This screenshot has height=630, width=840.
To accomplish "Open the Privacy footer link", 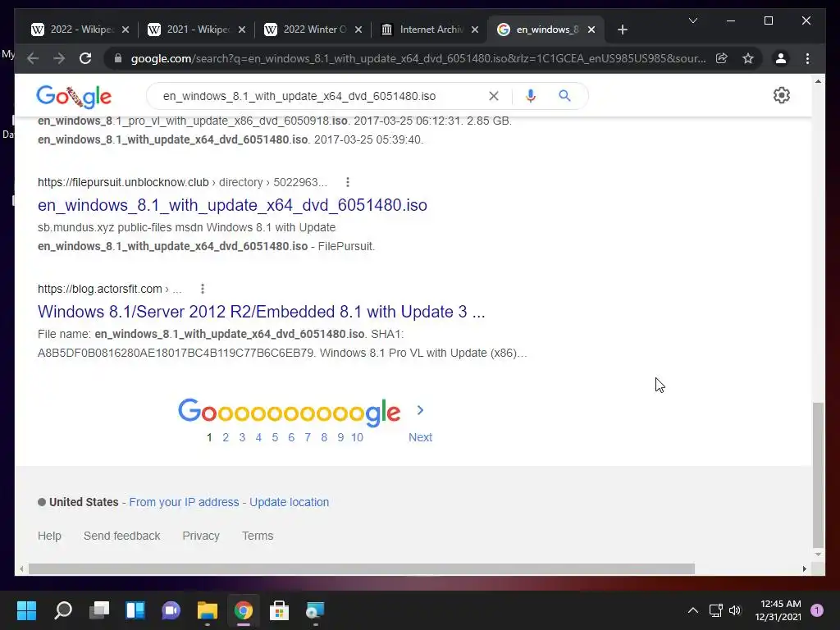I will pyautogui.click(x=201, y=536).
